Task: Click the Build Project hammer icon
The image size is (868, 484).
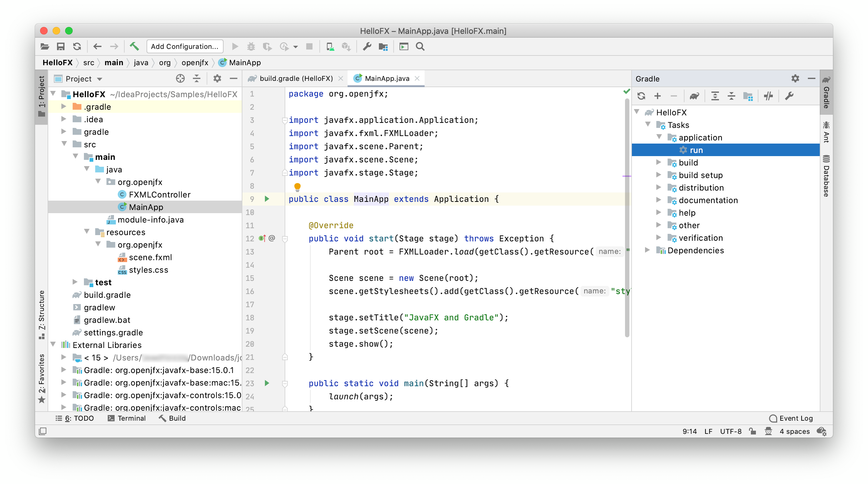Action: click(x=134, y=46)
